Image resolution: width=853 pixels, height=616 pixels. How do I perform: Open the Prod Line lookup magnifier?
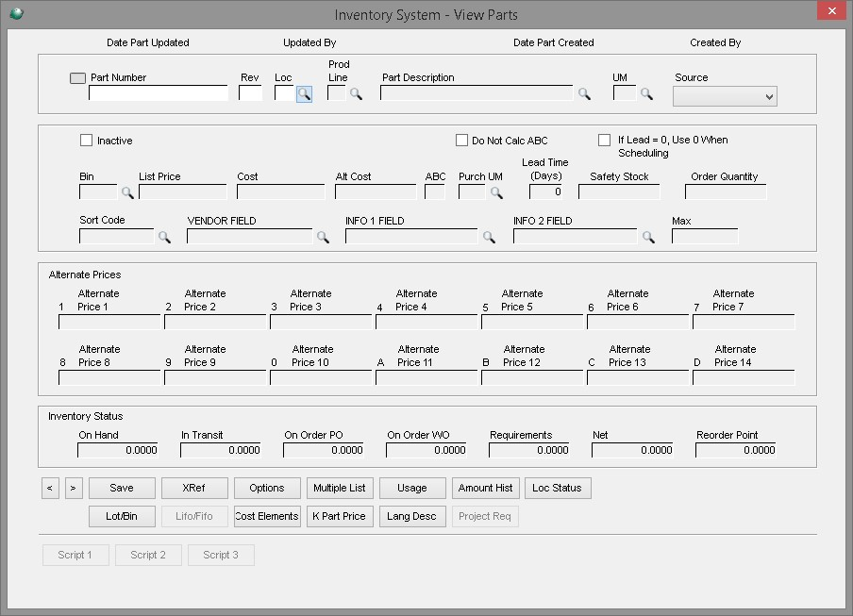(x=356, y=94)
